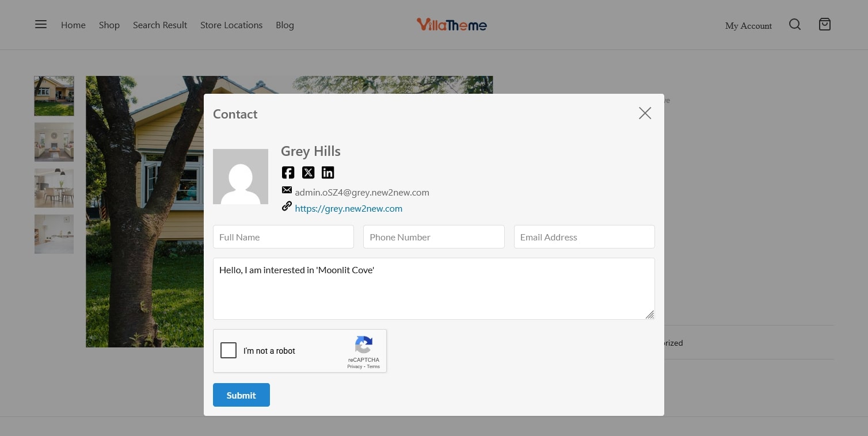Check the I'm not a robot box
The image size is (868, 436).
[229, 350]
